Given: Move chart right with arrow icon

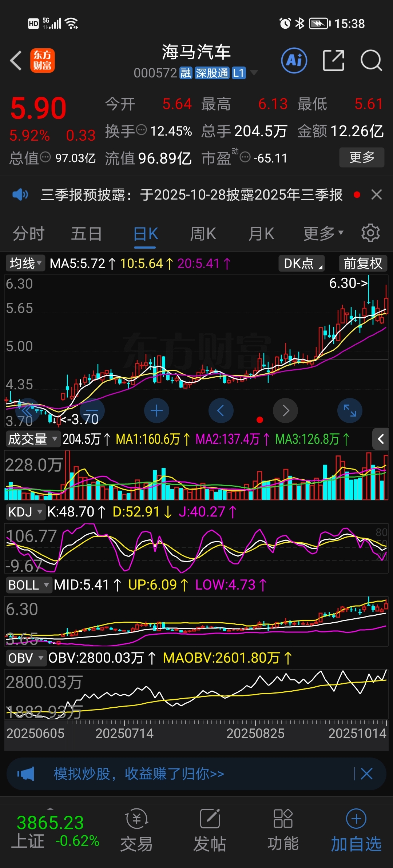Looking at the screenshot, I should click(286, 411).
